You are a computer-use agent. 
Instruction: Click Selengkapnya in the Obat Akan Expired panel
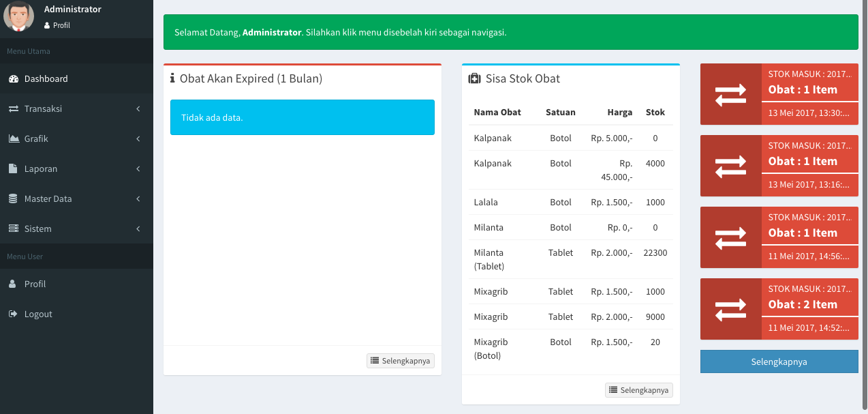(x=401, y=361)
